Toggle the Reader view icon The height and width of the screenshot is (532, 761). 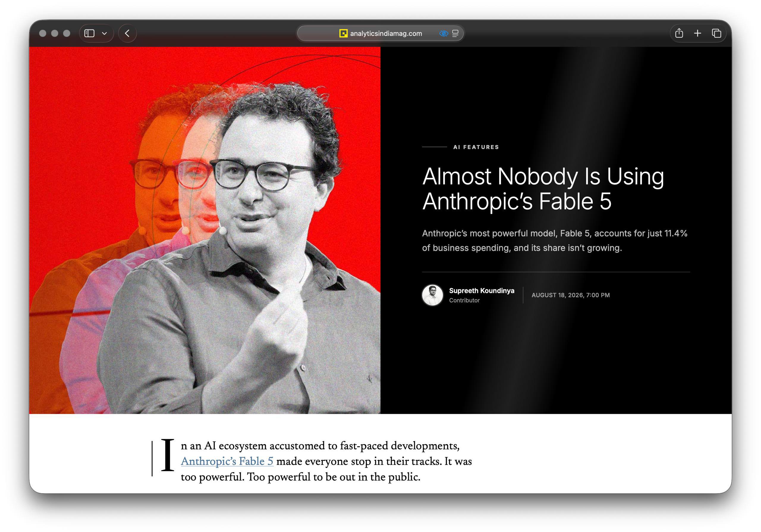[x=455, y=34]
